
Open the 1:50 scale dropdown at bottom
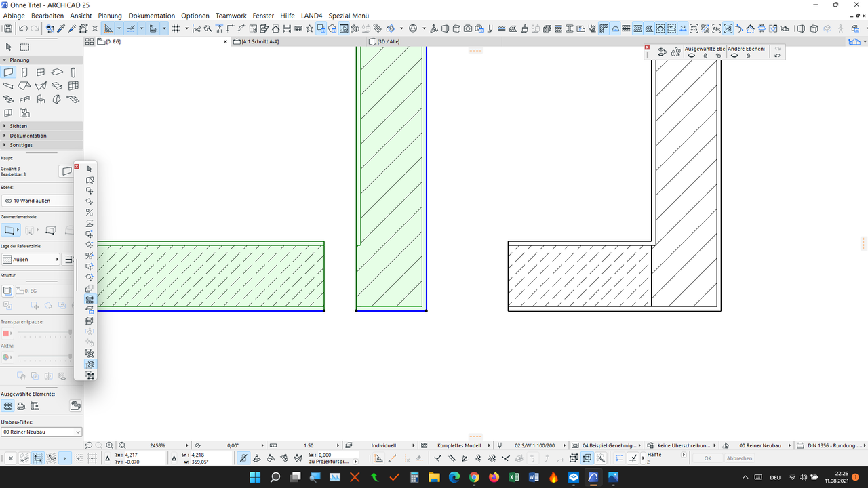[309, 445]
